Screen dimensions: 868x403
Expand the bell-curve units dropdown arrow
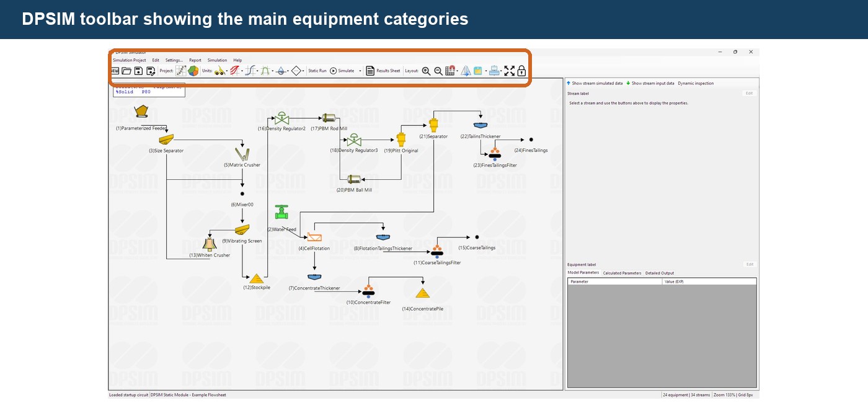click(273, 71)
